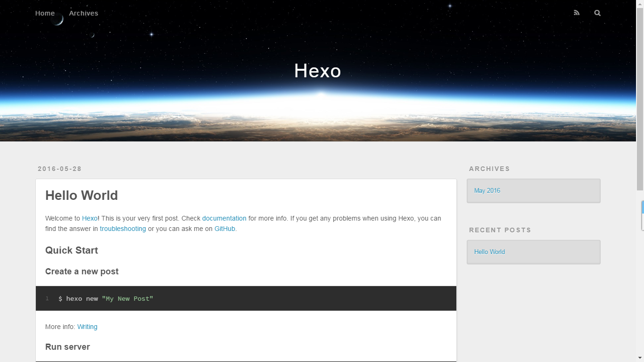Open the Hello World article title
644x362 pixels.
82,195
